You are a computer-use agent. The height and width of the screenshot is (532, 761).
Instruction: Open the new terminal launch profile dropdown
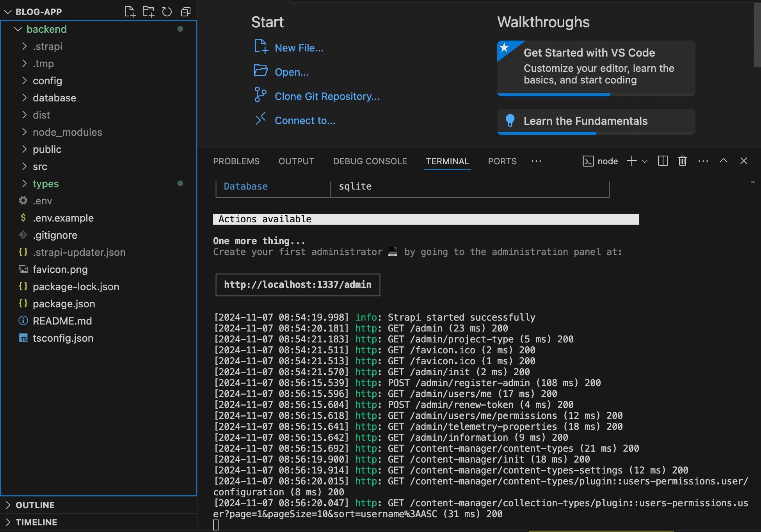pos(645,161)
